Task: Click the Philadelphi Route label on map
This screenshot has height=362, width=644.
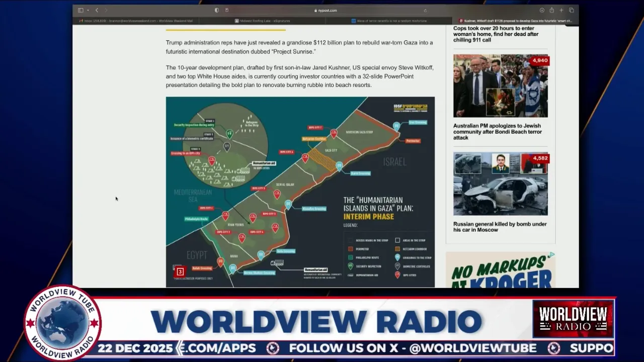Action: coord(196,219)
